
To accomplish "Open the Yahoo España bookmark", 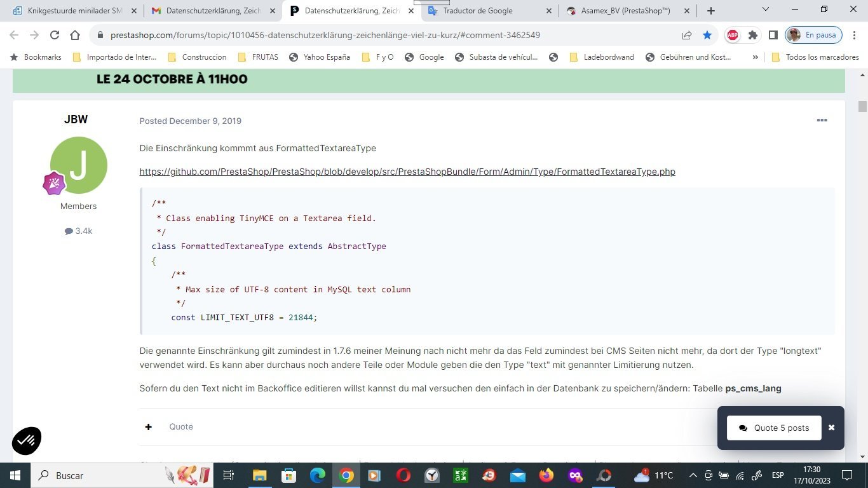I will point(320,57).
